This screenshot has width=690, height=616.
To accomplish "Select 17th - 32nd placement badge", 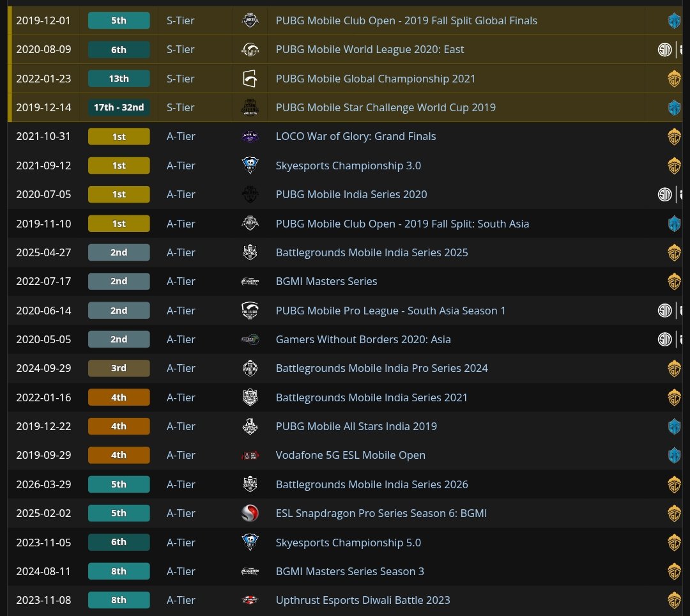I will [119, 107].
